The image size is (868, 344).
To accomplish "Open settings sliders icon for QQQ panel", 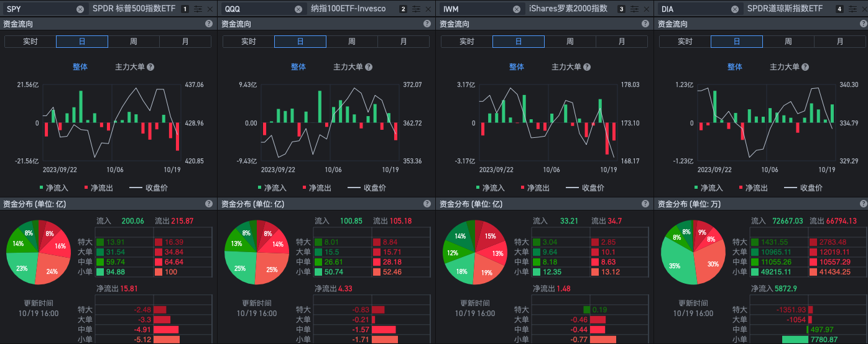I will click(416, 9).
